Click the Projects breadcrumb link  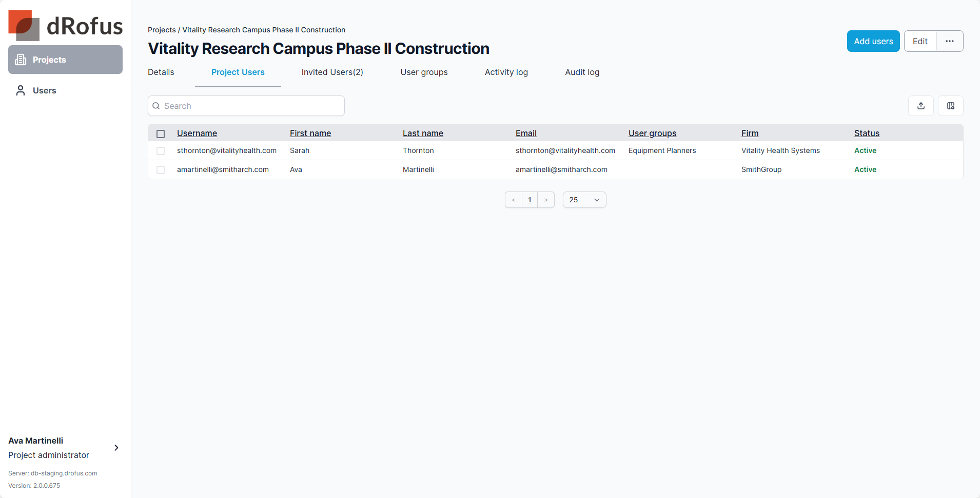(x=162, y=30)
